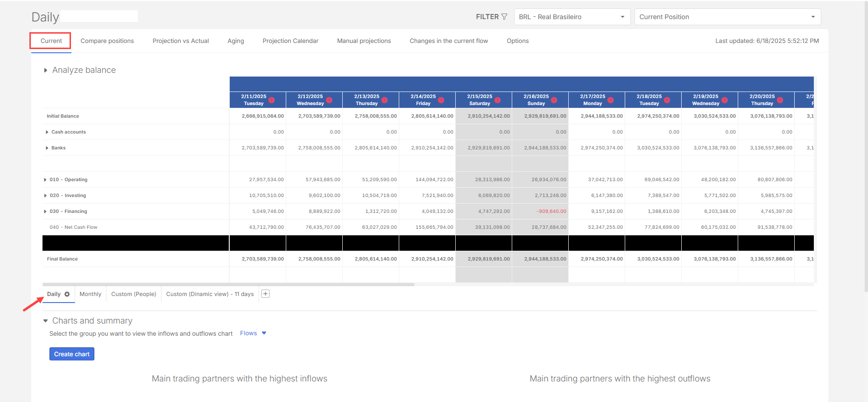Screen dimensions: 868x402
Task: Open the Current Position dropdown
Action: 727,17
